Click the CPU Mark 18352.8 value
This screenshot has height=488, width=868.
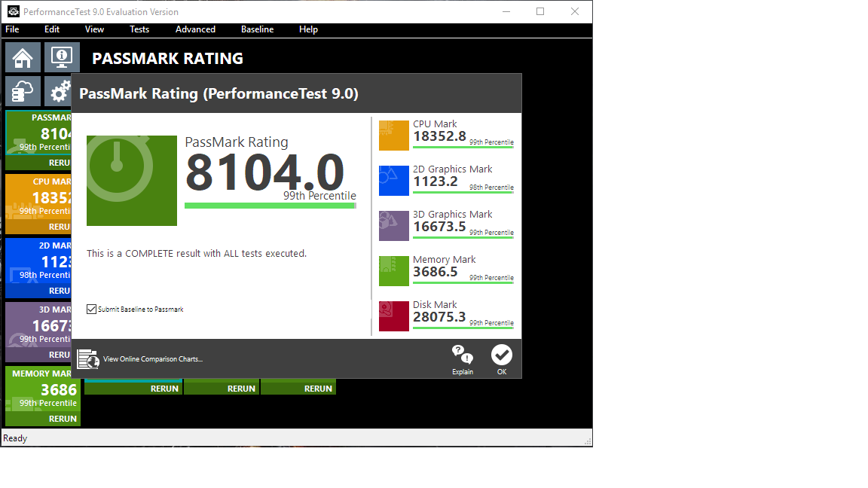pyautogui.click(x=439, y=136)
